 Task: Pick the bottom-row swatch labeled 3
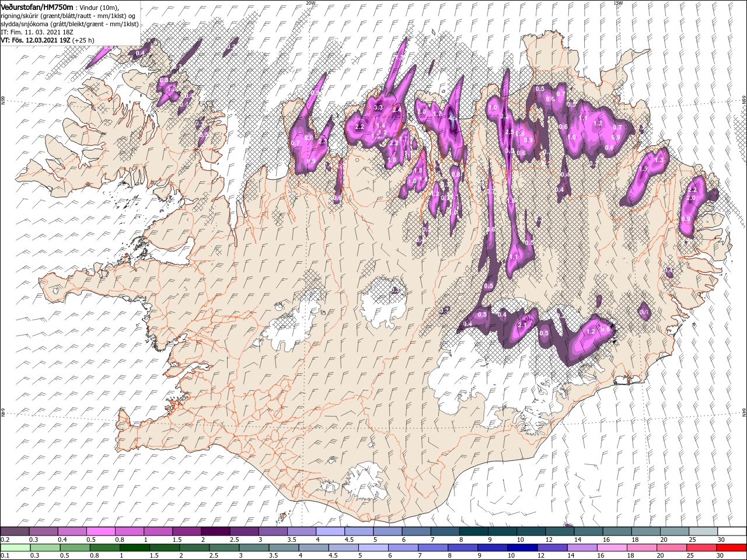pyautogui.click(x=254, y=548)
